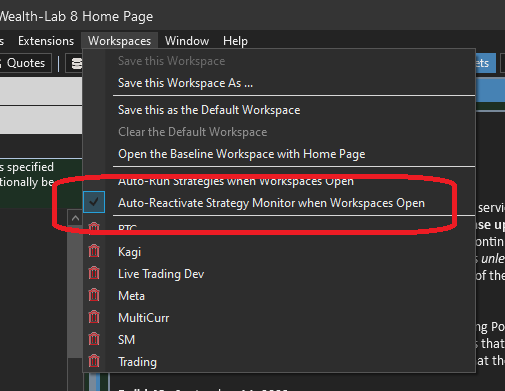
Task: Open the Baseline Workspace with Home Page
Action: 242,154
